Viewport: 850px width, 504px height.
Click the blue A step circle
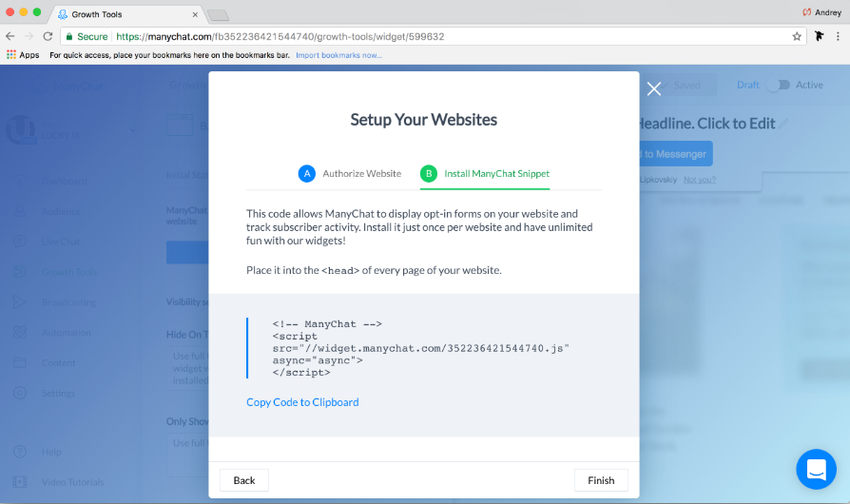tap(307, 173)
